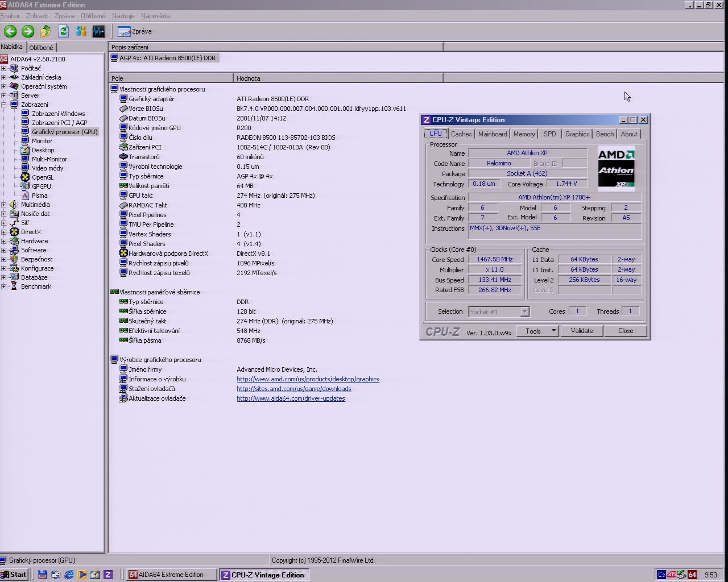728x582 pixels.
Task: Expand the Nosiče dat tree node
Action: click(x=4, y=214)
